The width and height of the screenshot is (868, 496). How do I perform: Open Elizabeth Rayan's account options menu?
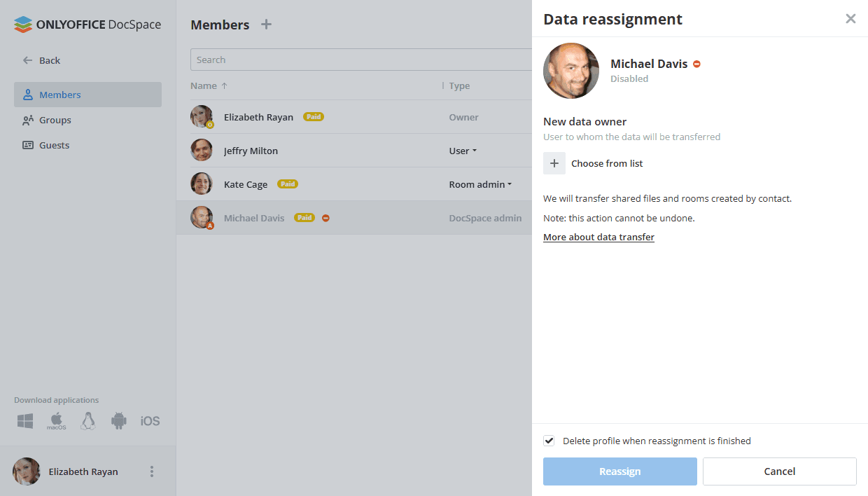coord(151,471)
